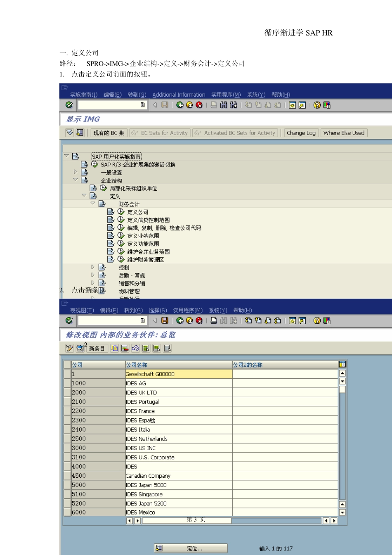The height and width of the screenshot is (555, 392).
Task: Toggle row selector for company 5100
Action: coord(67,494)
